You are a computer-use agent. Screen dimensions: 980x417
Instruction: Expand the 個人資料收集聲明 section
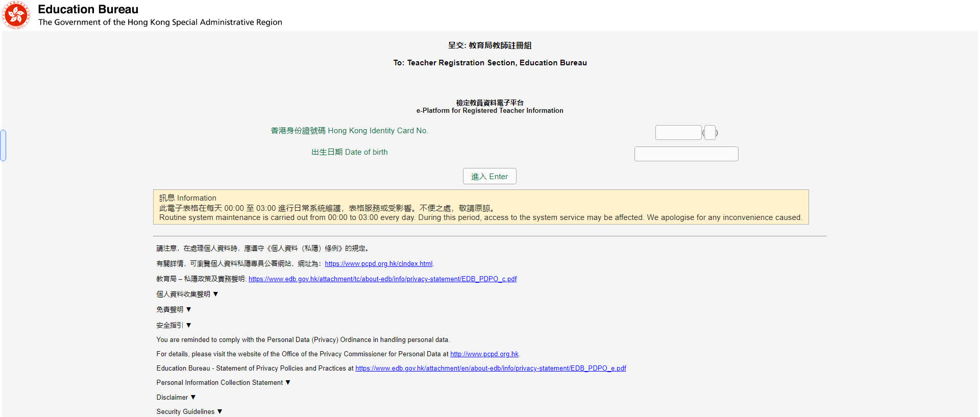(x=187, y=295)
